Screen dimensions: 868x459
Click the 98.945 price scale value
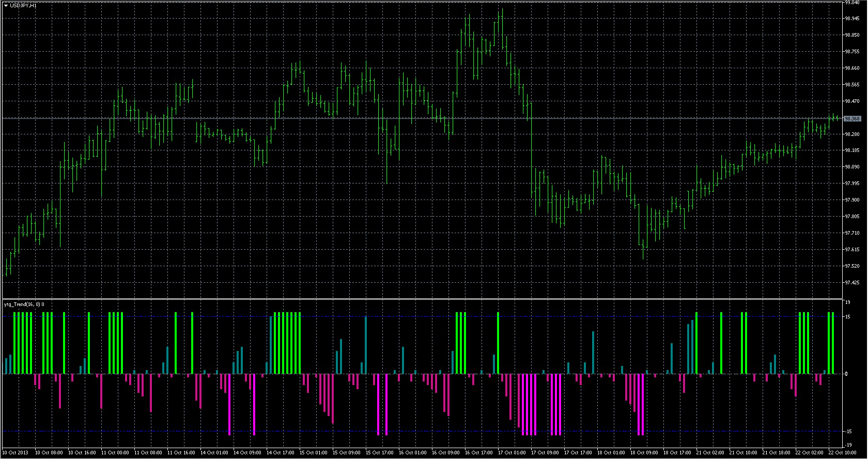[x=852, y=19]
